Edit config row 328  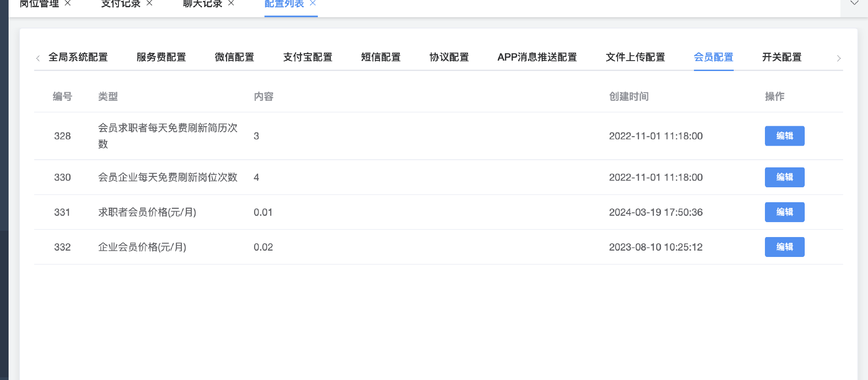tap(784, 136)
